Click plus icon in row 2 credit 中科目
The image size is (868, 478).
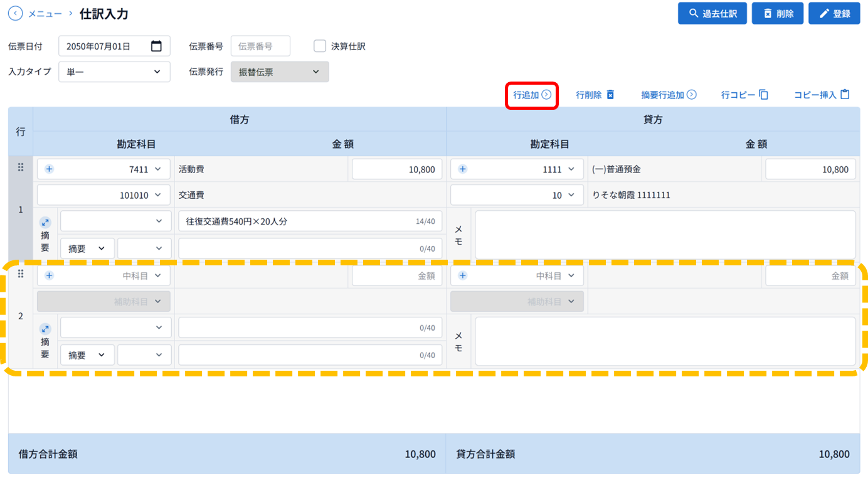click(463, 275)
